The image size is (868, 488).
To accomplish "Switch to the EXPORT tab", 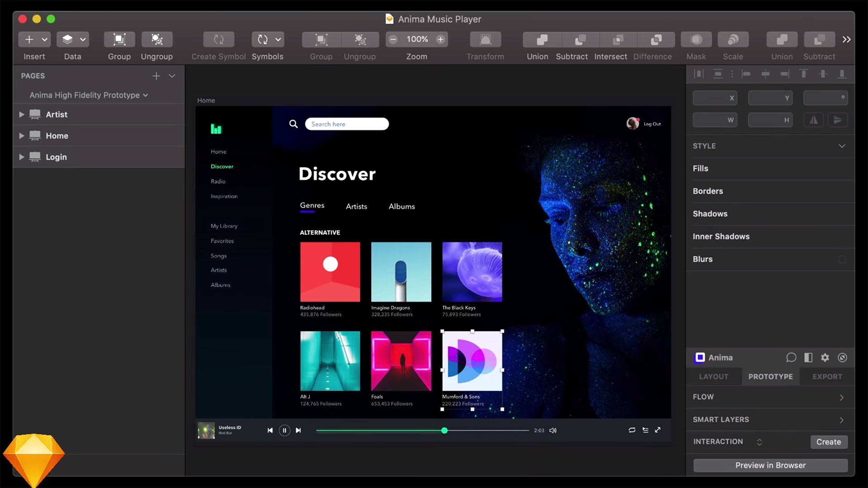I will pos(827,376).
